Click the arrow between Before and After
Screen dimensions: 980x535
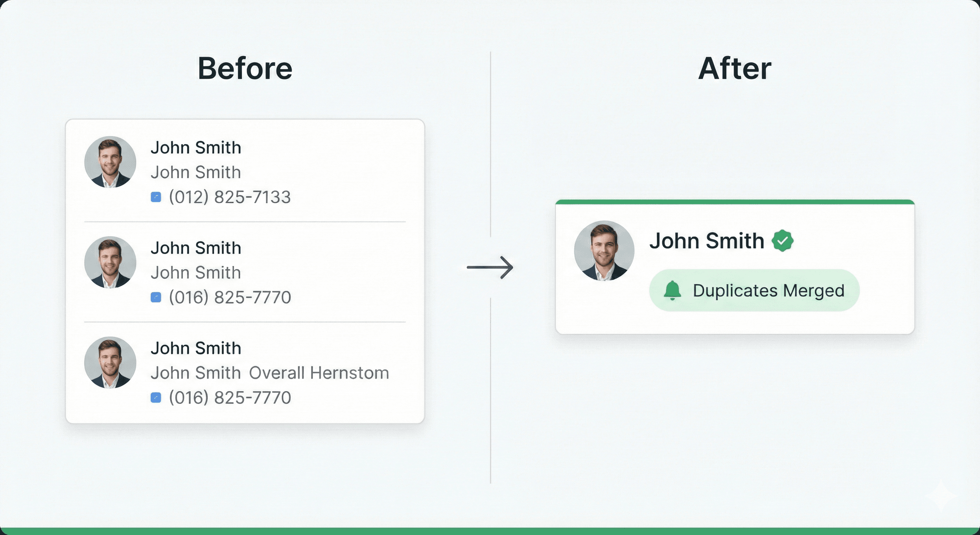490,267
